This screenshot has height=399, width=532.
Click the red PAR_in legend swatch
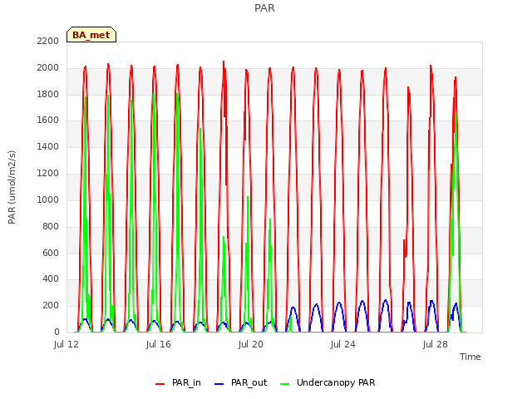(160, 384)
